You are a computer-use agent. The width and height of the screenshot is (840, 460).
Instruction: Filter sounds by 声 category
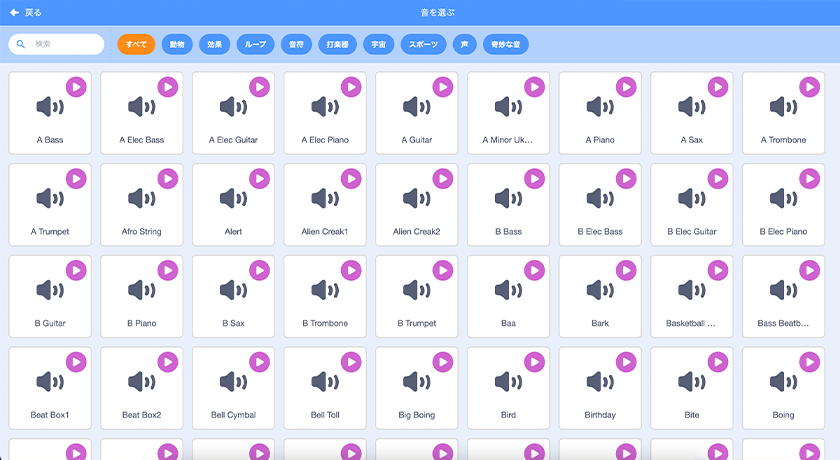tap(464, 44)
